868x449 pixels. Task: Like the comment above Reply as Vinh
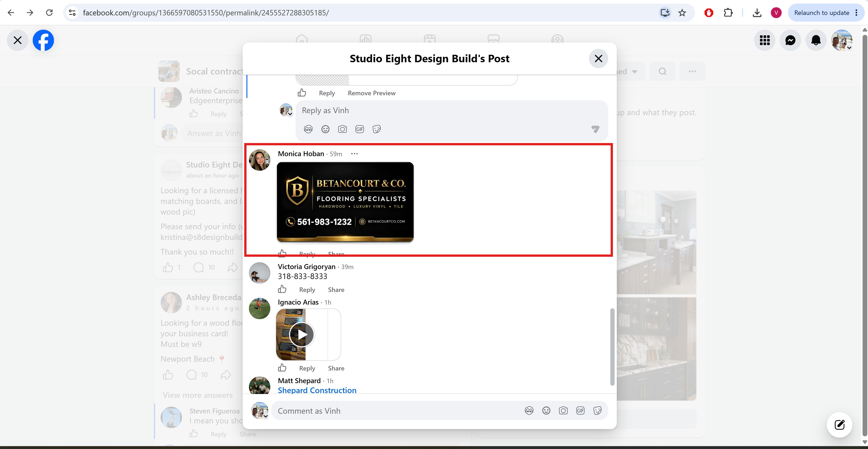point(301,93)
